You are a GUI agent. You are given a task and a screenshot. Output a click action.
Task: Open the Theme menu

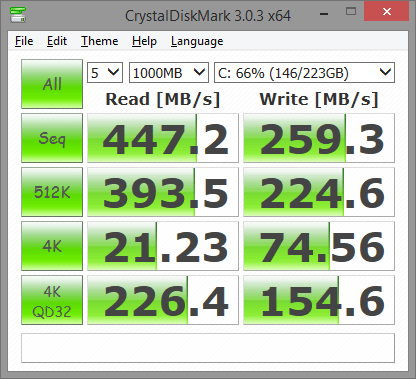(100, 41)
